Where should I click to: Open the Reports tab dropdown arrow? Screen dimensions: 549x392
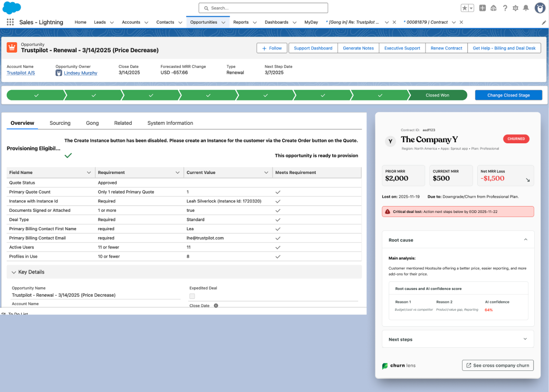(x=255, y=22)
